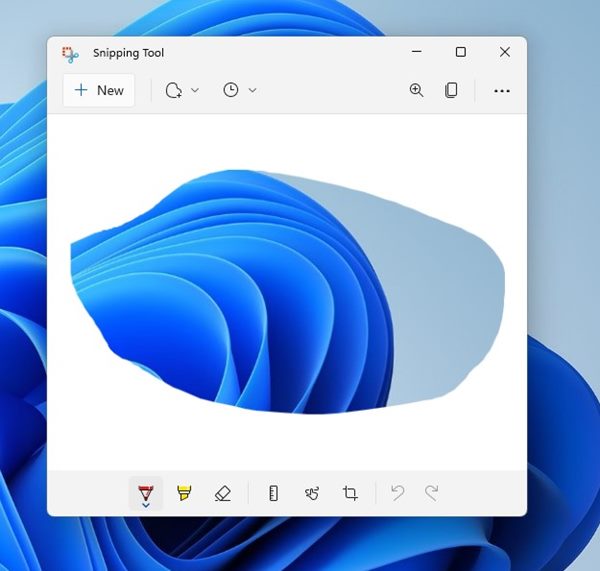600x571 pixels.
Task: Activate the Image crop tool
Action: 350,493
